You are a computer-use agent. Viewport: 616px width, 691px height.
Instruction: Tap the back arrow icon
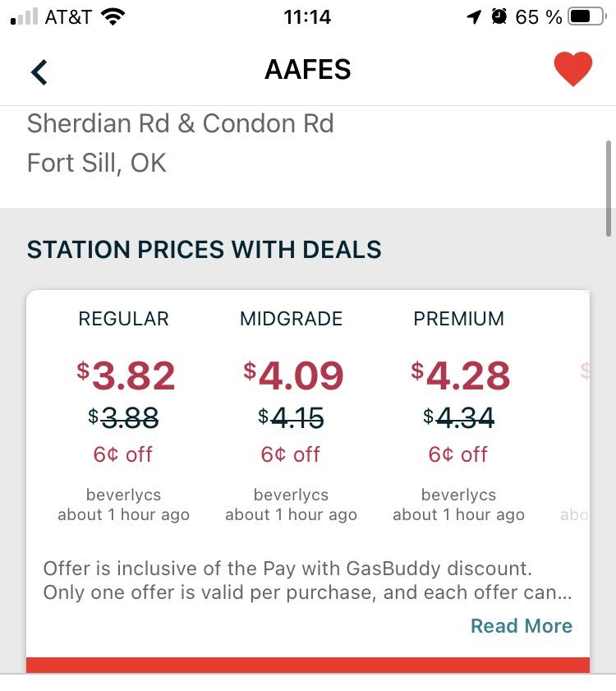pos(39,71)
